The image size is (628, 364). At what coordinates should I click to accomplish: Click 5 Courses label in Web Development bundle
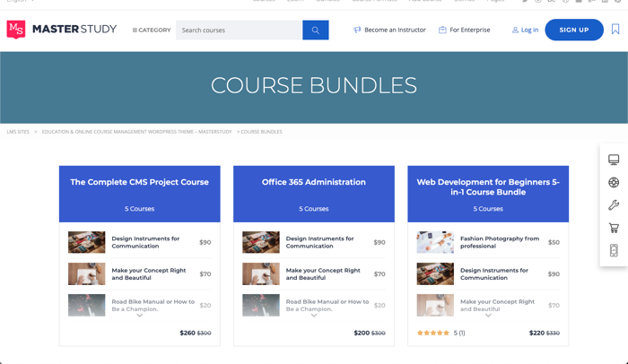(488, 209)
